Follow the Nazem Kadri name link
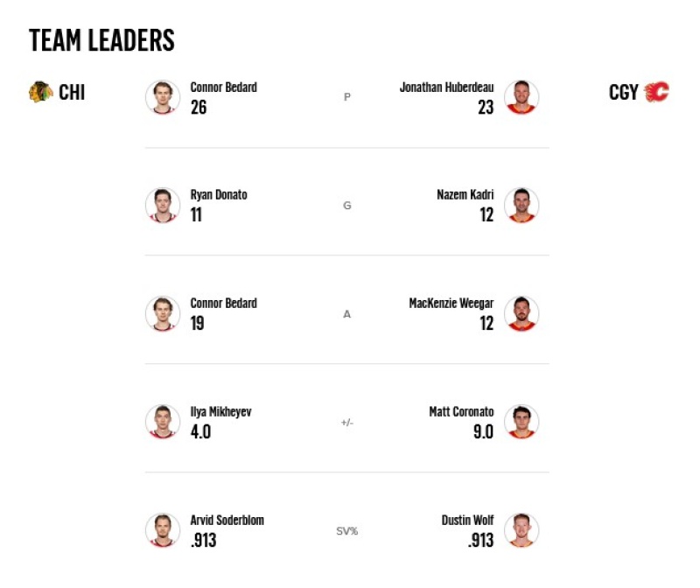 point(465,194)
